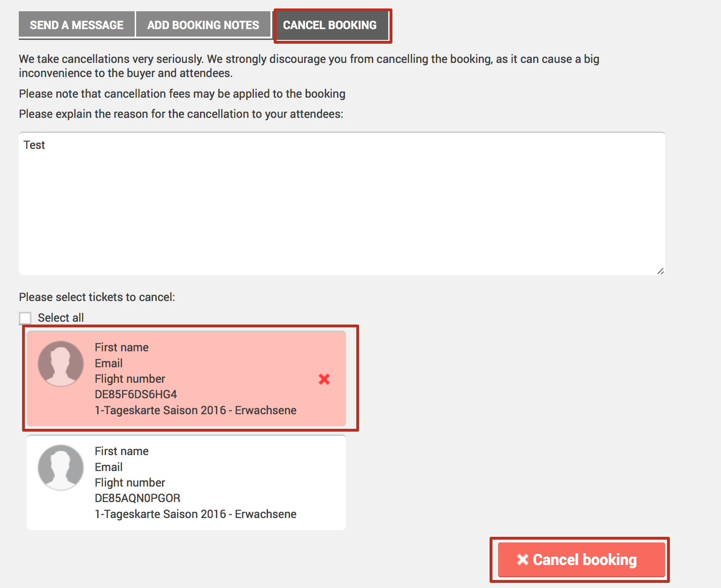Click the red X on the first ticket
Viewport: 721px width, 588px height.
point(324,379)
